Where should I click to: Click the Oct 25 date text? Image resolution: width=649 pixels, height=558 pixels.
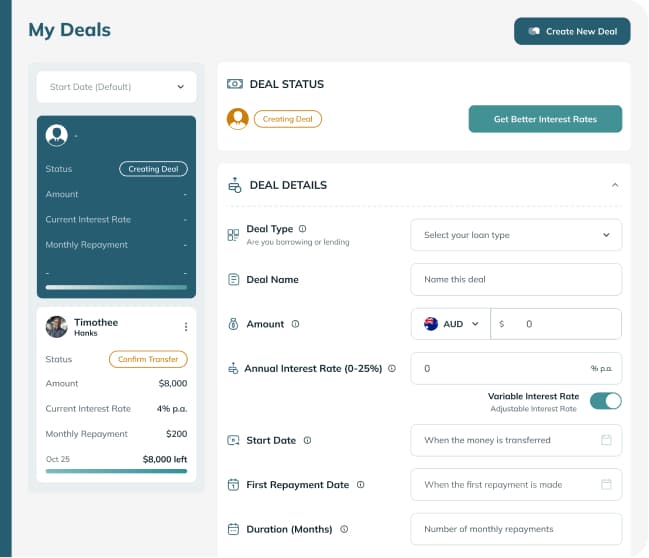pyautogui.click(x=58, y=459)
